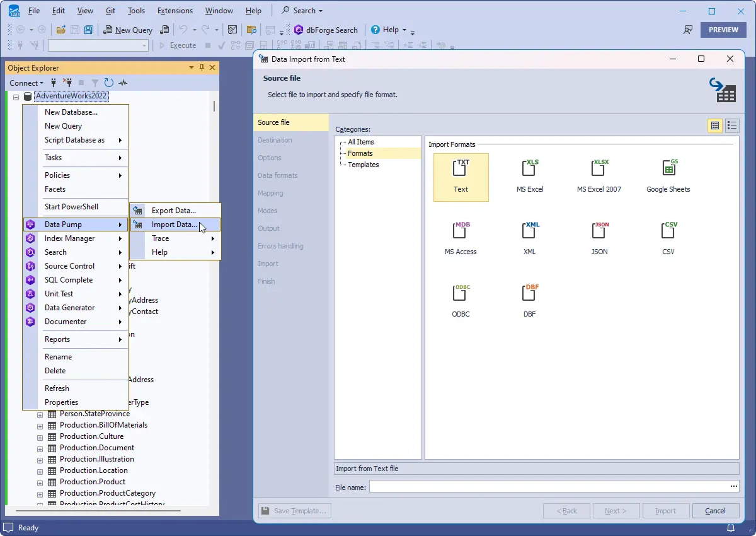Click the File name input field
The width and height of the screenshot is (756, 536).
(548, 486)
